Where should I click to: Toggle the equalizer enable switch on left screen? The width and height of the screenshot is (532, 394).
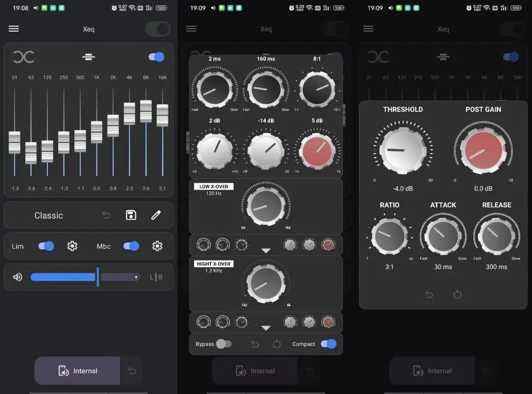tap(157, 57)
